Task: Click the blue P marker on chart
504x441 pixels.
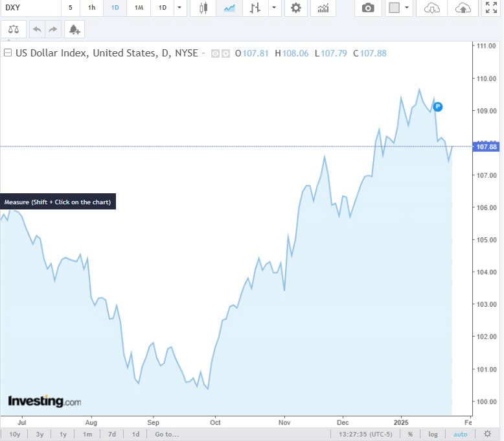Action: [x=438, y=106]
